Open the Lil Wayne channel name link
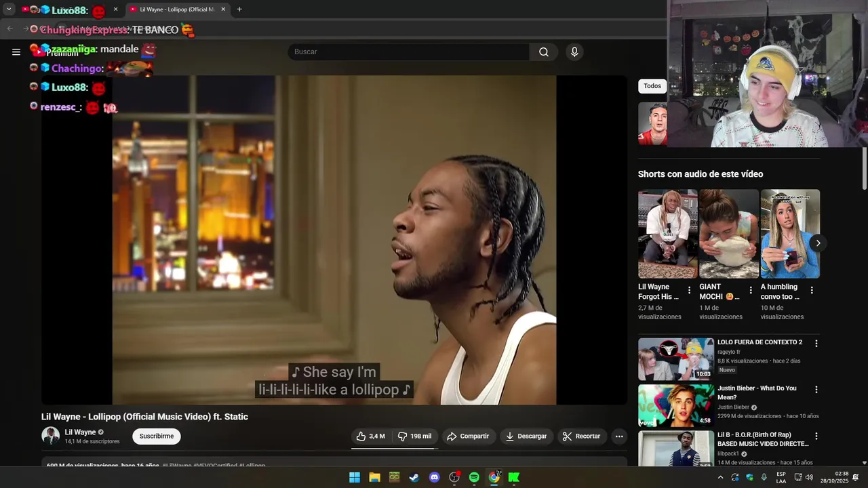This screenshot has height=488, width=868. pos(80,432)
